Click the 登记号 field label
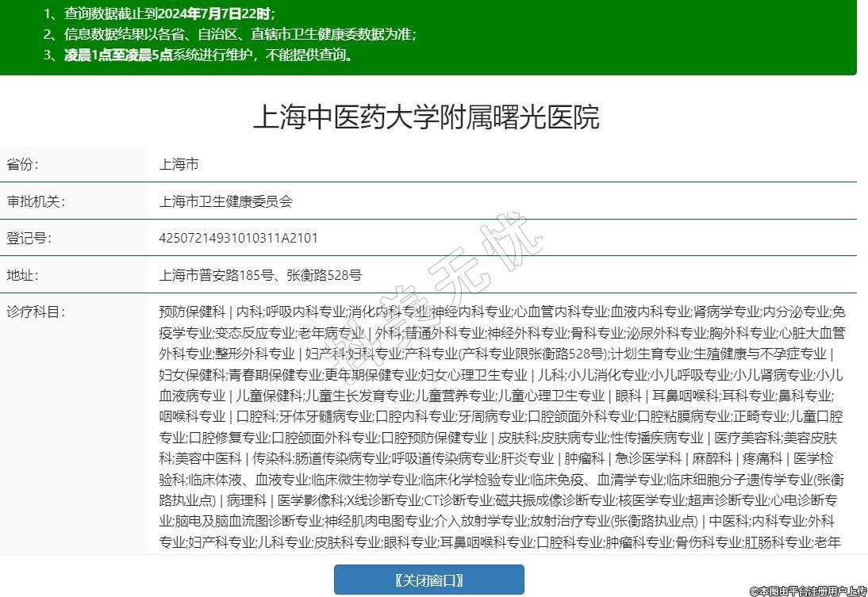This screenshot has width=868, height=597. (x=29, y=238)
